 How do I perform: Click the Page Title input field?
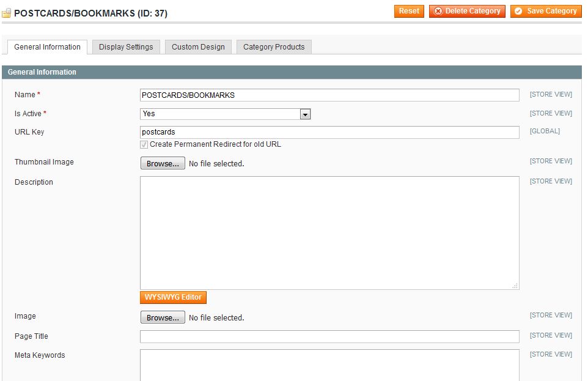click(329, 337)
